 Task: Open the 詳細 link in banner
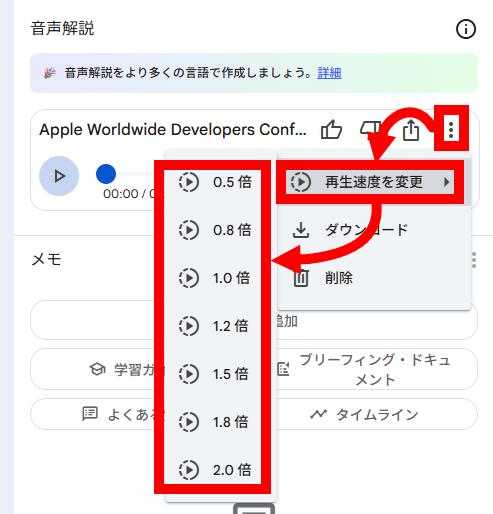click(x=329, y=73)
